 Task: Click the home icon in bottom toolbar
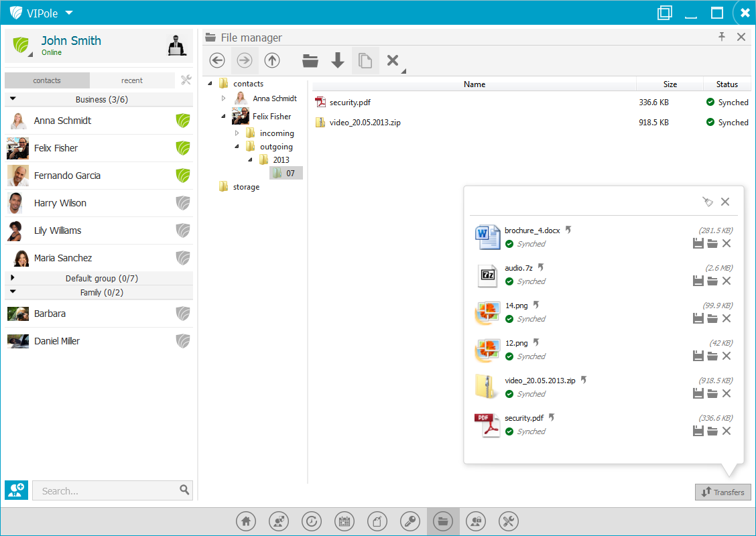[246, 521]
